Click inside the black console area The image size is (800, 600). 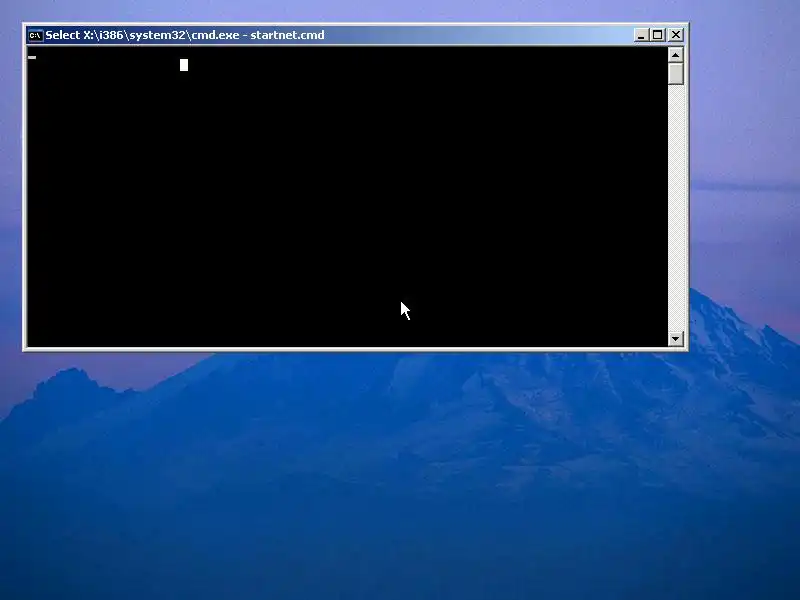(x=347, y=196)
